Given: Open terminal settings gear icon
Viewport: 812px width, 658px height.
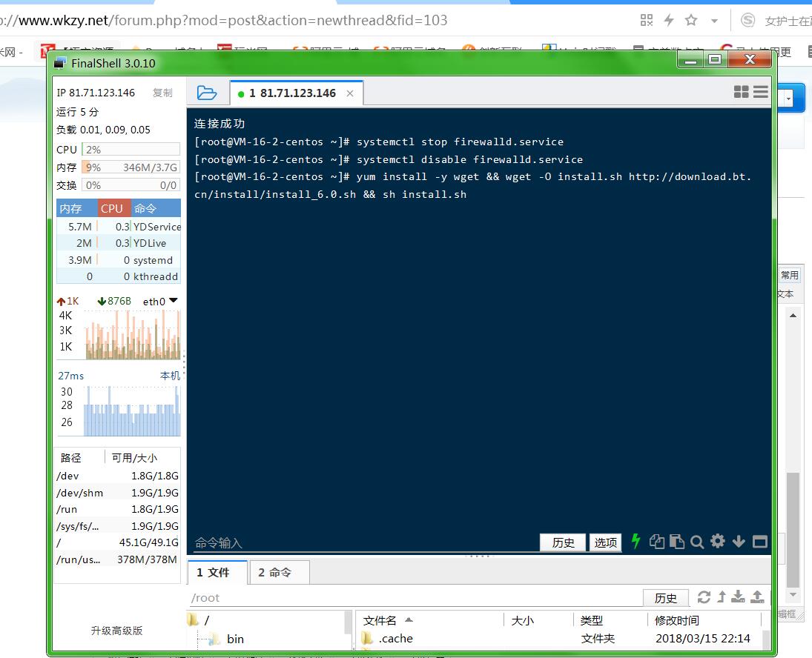Looking at the screenshot, I should [x=717, y=542].
